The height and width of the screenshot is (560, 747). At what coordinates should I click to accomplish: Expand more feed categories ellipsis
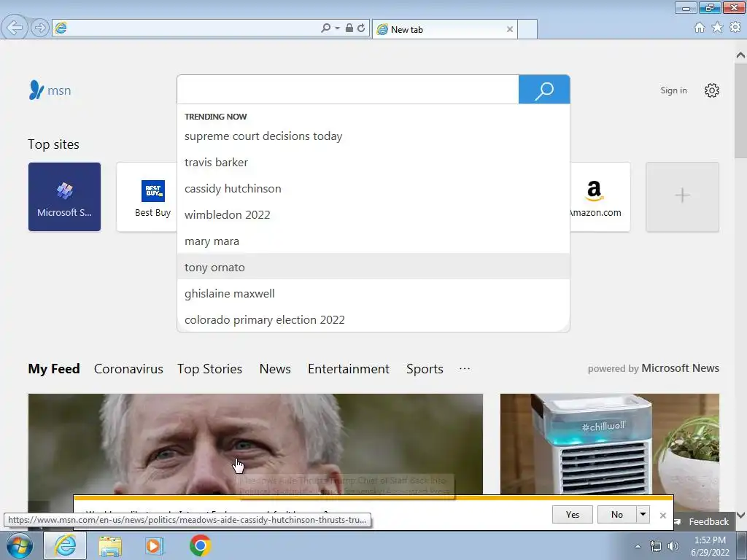pos(465,368)
